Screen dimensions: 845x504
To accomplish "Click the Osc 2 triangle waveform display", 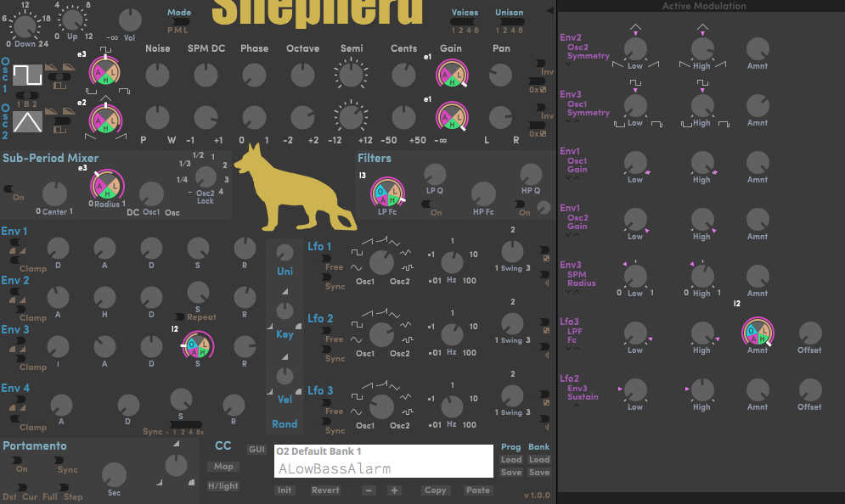I will point(27,121).
